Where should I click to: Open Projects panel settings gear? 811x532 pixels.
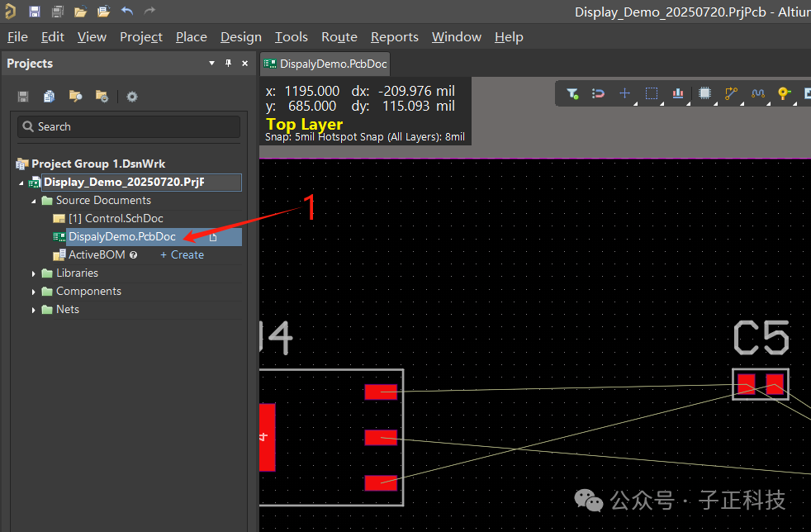(132, 97)
